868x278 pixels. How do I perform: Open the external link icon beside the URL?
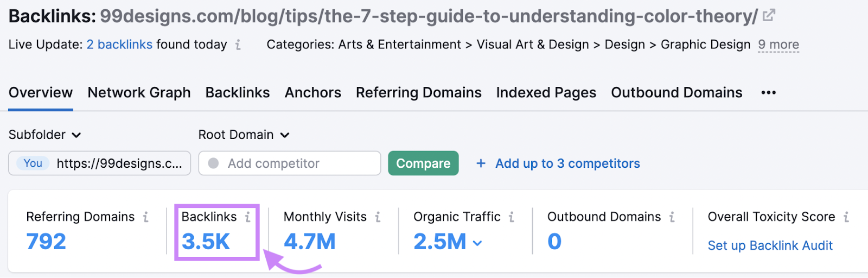769,15
